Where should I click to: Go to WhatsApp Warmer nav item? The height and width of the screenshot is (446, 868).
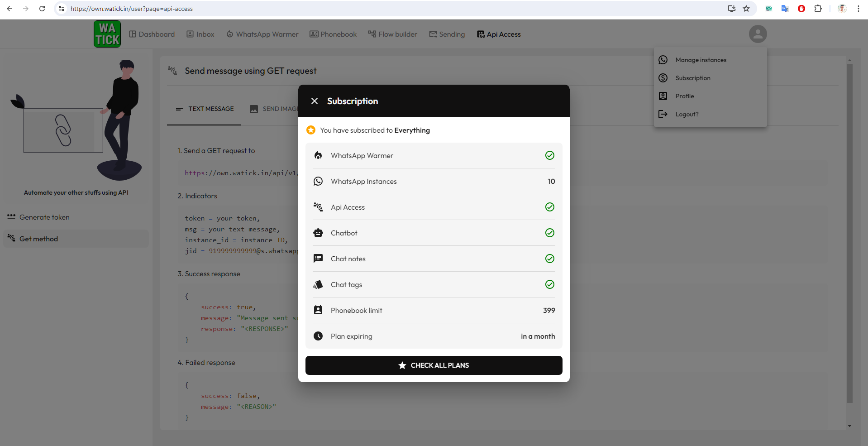262,34
